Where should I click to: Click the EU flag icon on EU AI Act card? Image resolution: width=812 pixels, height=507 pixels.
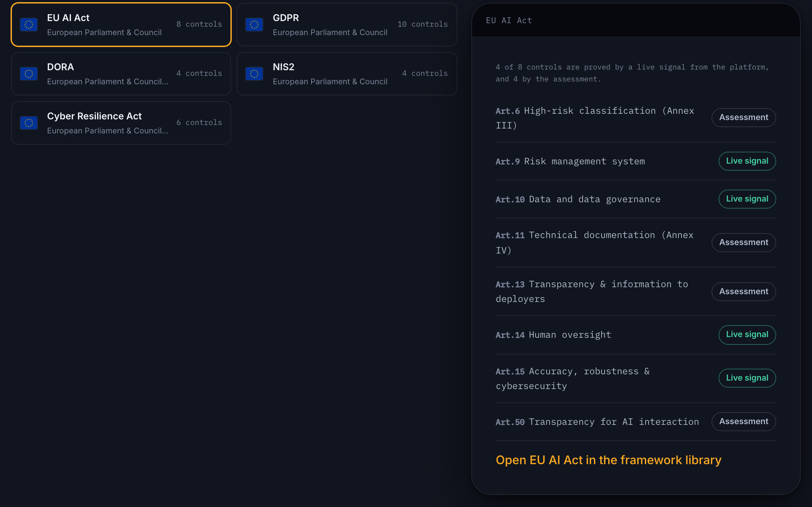pyautogui.click(x=29, y=25)
